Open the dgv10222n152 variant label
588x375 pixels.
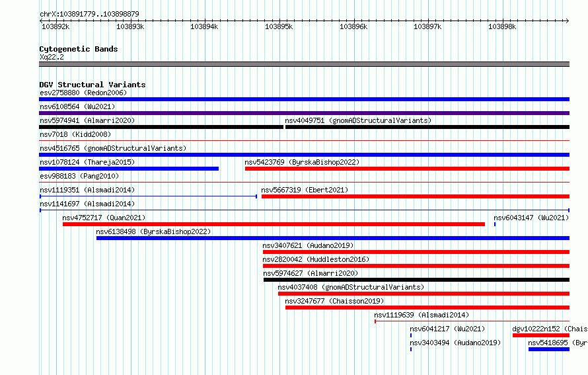pyautogui.click(x=550, y=329)
